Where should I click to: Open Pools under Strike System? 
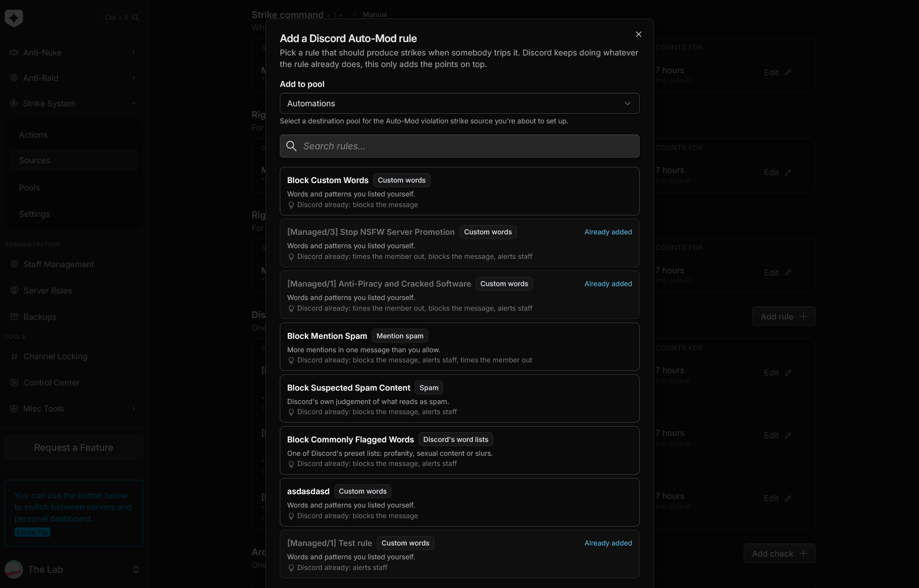[74, 188]
